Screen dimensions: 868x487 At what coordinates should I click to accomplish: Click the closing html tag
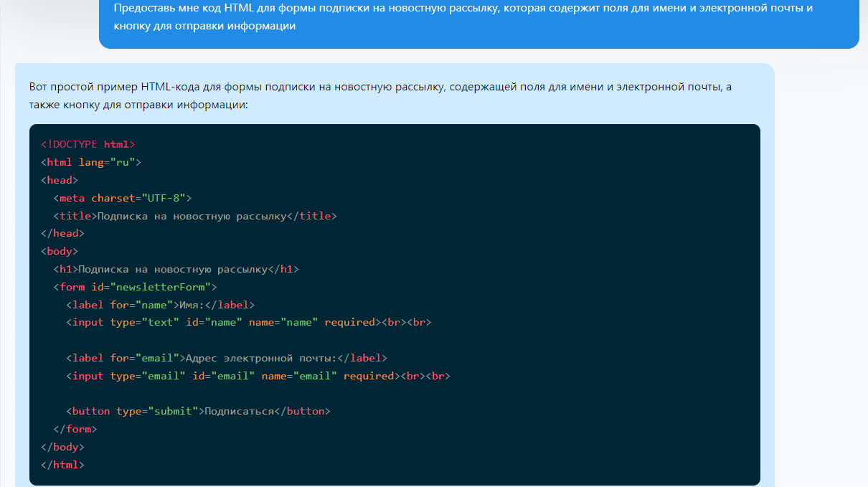pos(62,465)
